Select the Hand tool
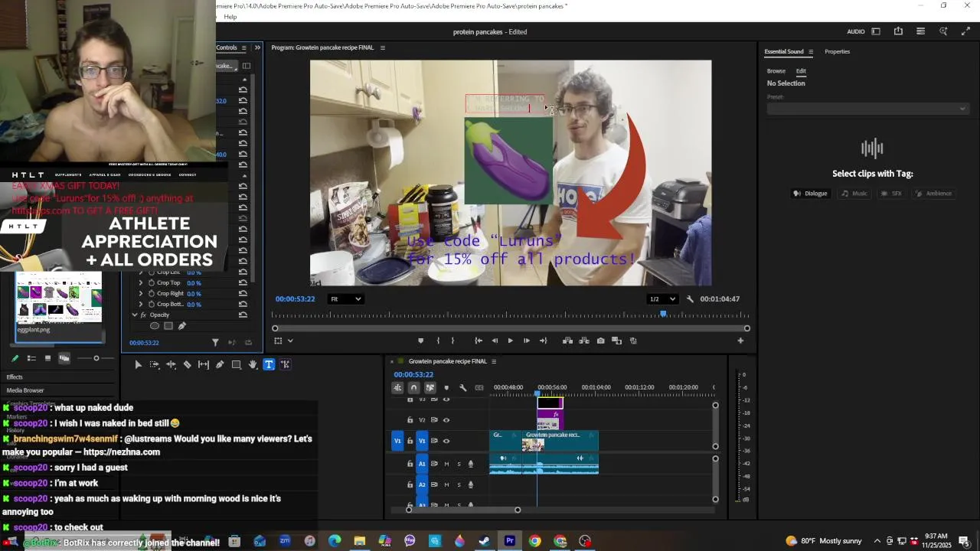 tap(253, 365)
